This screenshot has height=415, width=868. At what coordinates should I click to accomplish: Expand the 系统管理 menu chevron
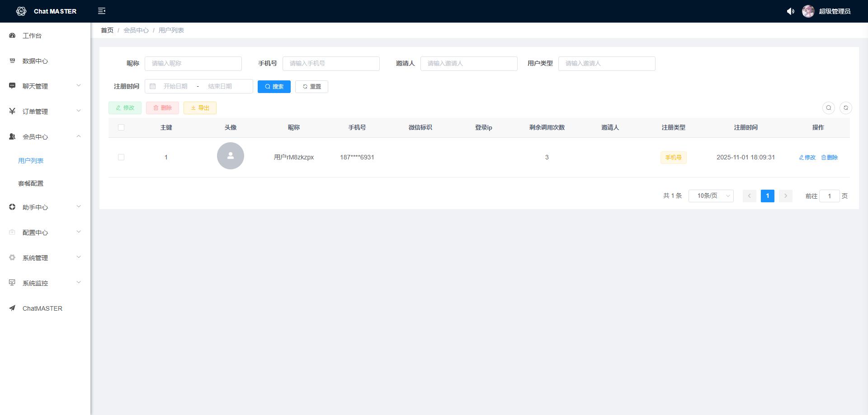(79, 257)
